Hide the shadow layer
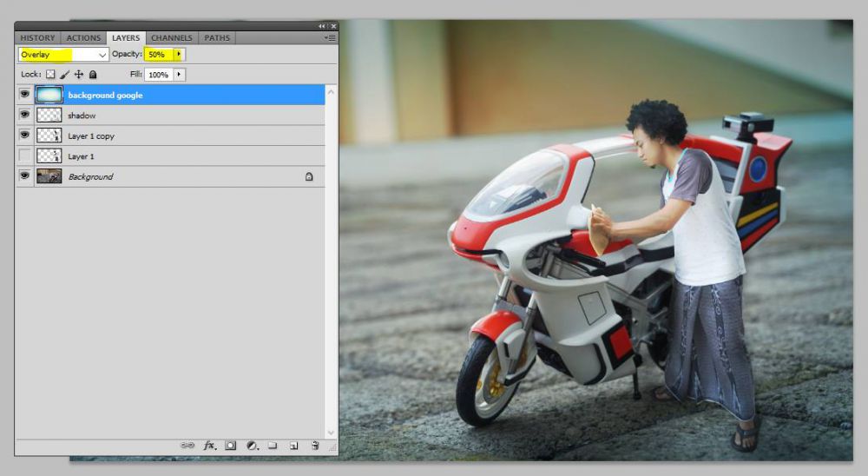The width and height of the screenshot is (868, 476). 24,115
